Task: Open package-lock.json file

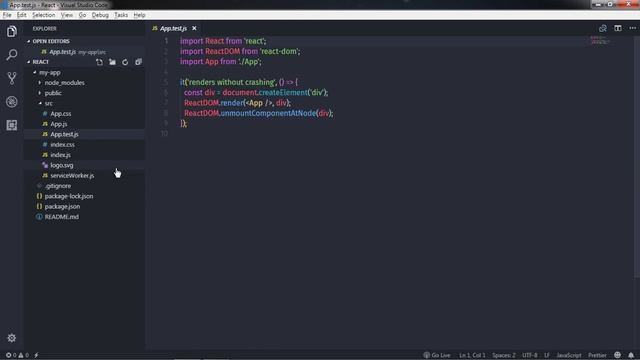Action: click(69, 196)
